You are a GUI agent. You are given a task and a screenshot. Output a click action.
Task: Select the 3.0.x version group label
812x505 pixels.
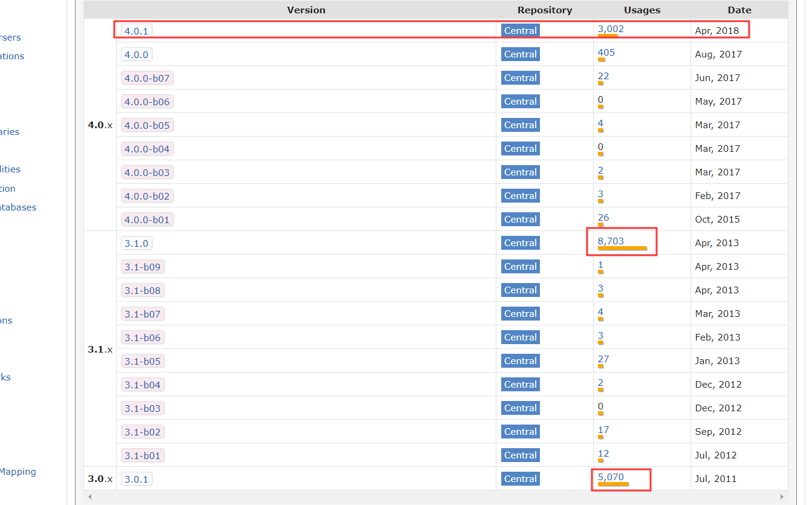point(100,479)
